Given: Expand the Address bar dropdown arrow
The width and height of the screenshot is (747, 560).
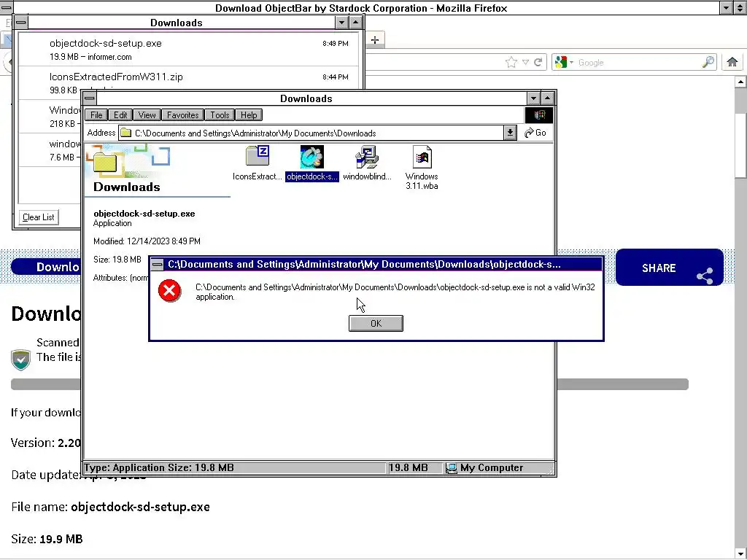Looking at the screenshot, I should point(510,133).
